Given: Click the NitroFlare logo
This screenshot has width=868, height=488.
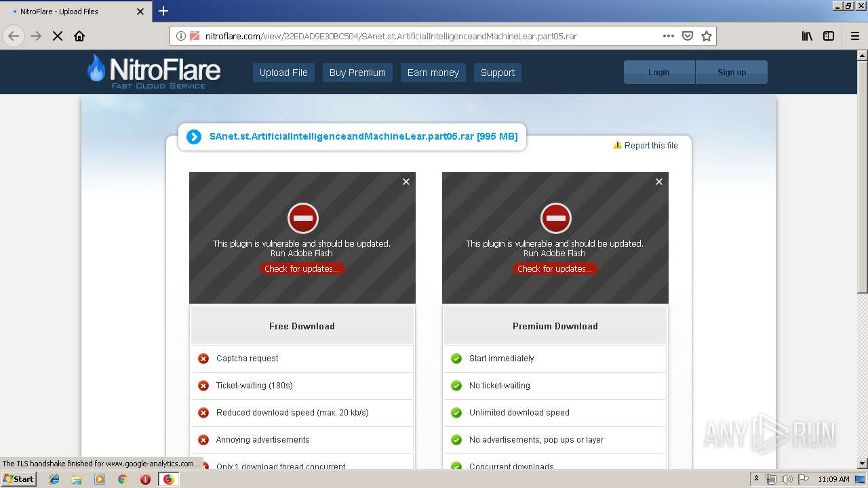Looking at the screenshot, I should (x=154, y=72).
